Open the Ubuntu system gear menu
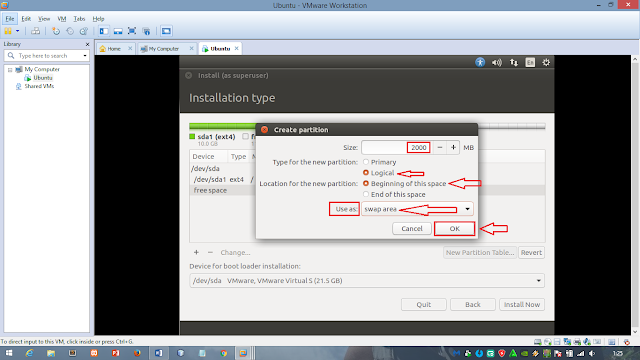The height and width of the screenshot is (360, 640). pyautogui.click(x=546, y=62)
